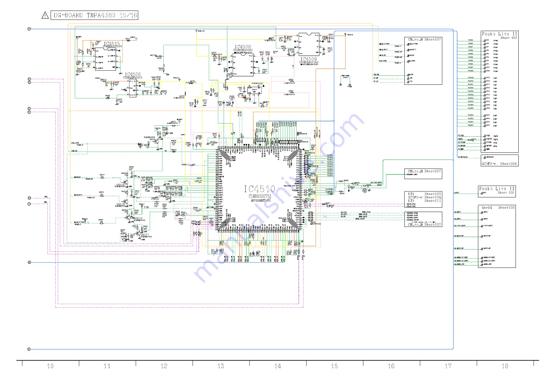Click 'GC3FS-n Sheet004' in the DTV box
This screenshot has width=555, height=392.
[424, 197]
